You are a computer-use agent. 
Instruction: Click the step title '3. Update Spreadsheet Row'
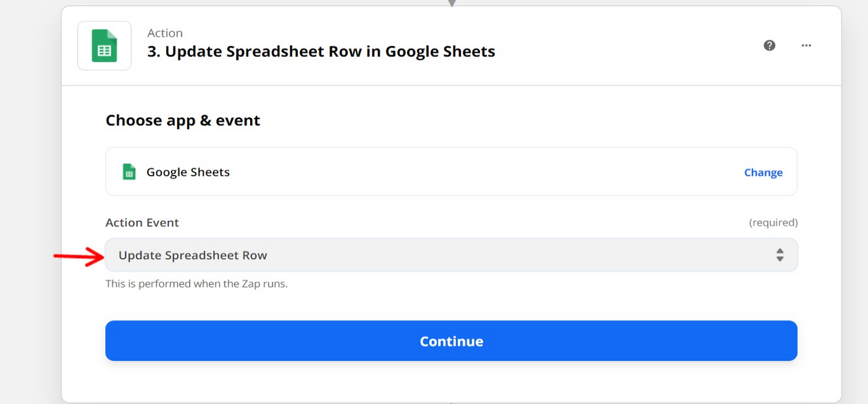[321, 52]
